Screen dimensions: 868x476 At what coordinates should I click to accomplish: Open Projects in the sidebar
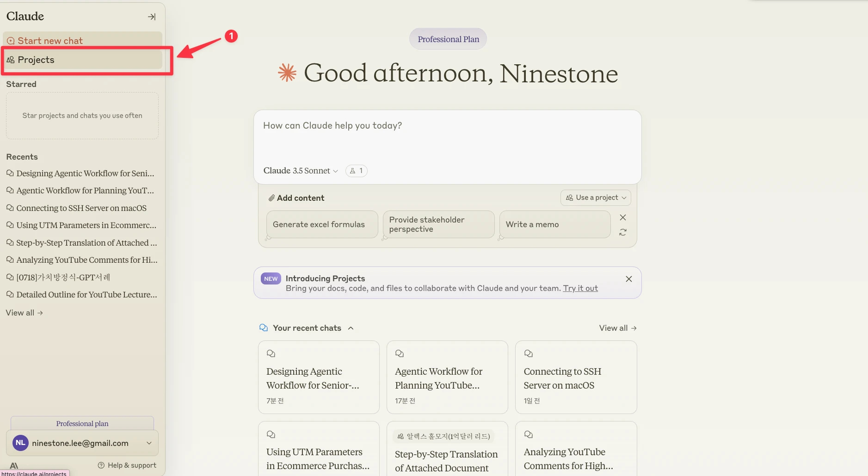(x=82, y=60)
